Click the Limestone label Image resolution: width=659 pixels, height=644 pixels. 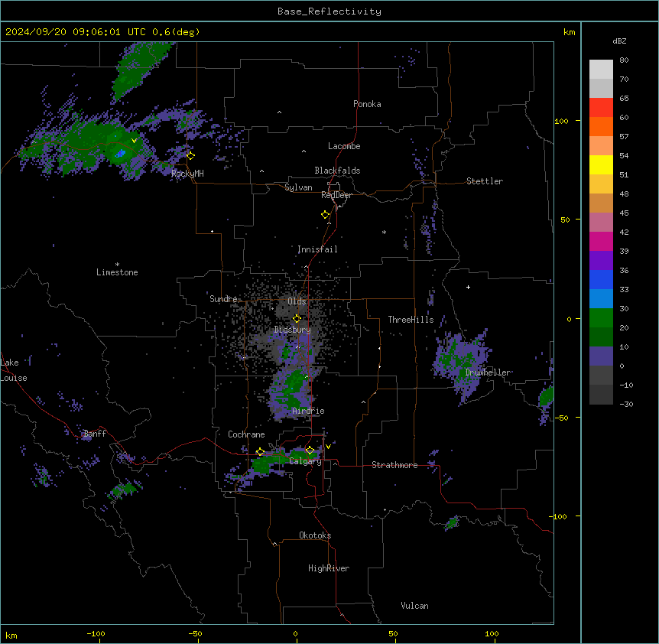pyautogui.click(x=117, y=272)
